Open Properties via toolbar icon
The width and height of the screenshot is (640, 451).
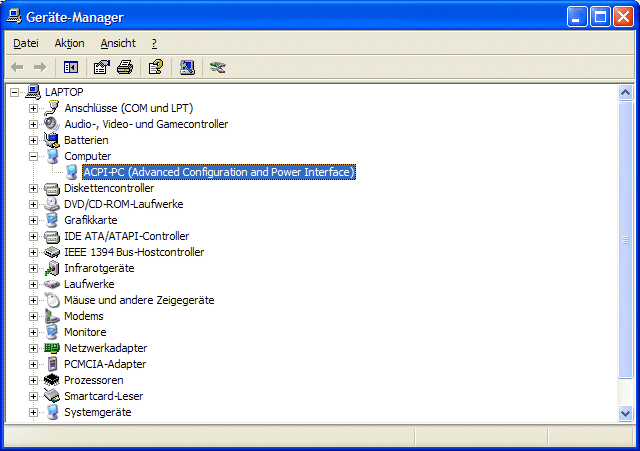[102, 67]
